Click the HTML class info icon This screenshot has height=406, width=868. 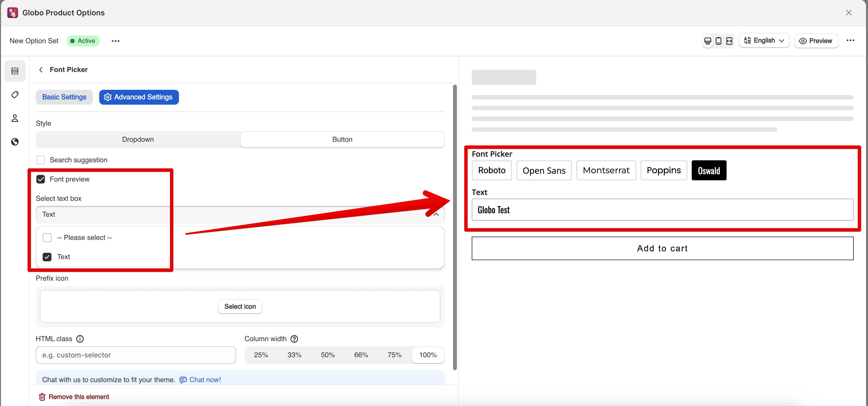[80, 339]
